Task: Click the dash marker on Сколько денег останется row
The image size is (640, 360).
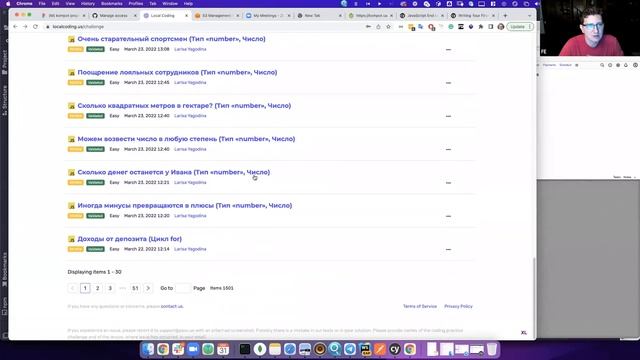Action: [448, 182]
